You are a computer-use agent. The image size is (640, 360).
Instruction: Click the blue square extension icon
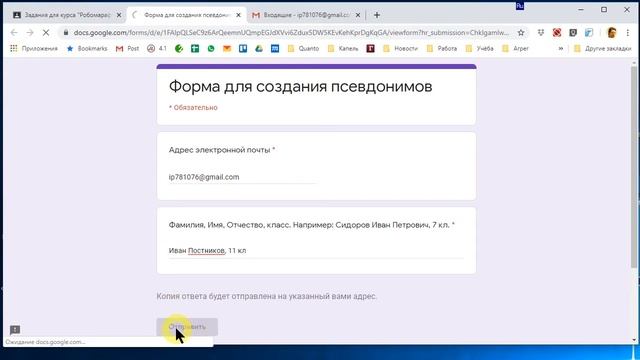click(x=589, y=33)
